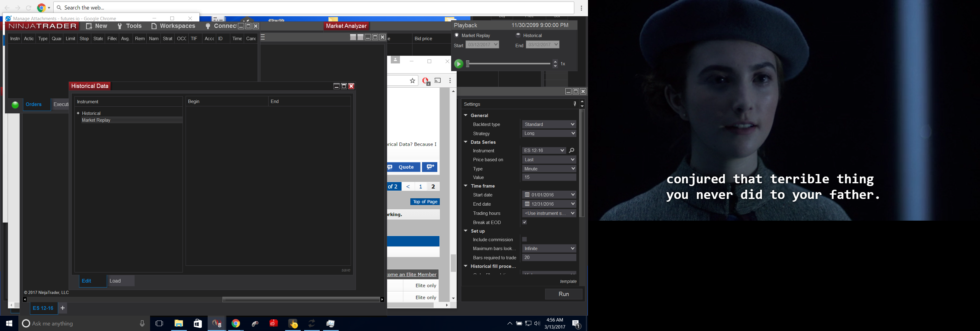
Task: Open the Windows Store taskbar icon
Action: [x=198, y=323]
